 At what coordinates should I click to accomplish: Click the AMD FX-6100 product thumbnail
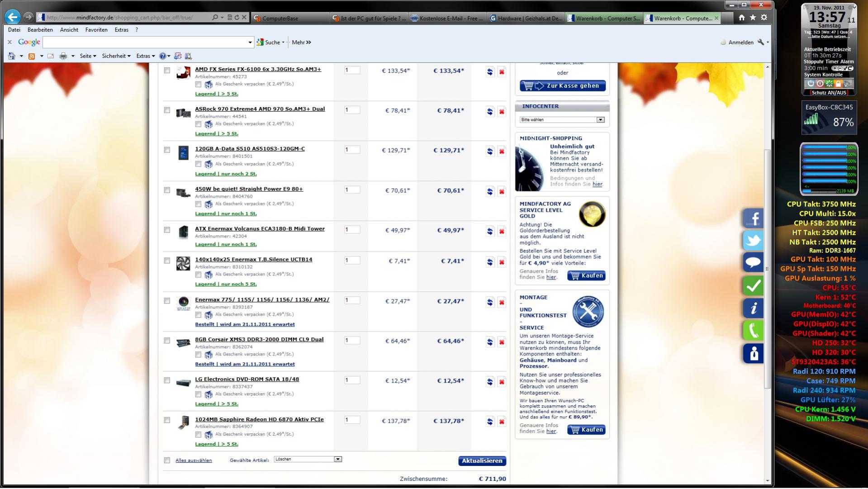click(183, 72)
